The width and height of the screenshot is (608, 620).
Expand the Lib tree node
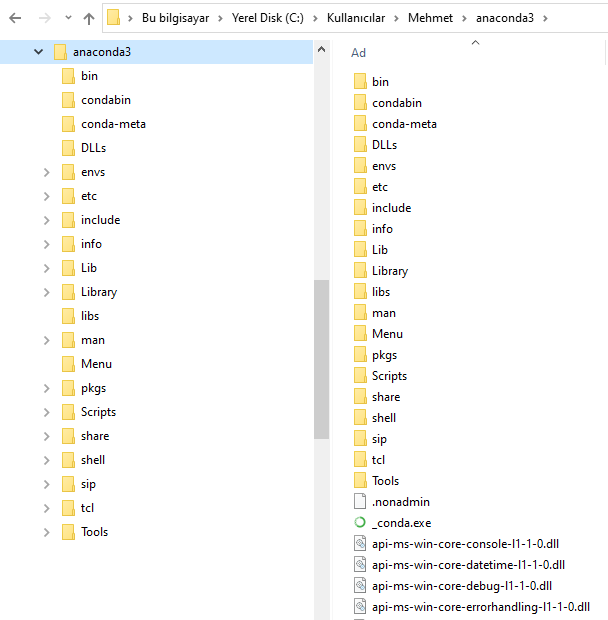(47, 268)
